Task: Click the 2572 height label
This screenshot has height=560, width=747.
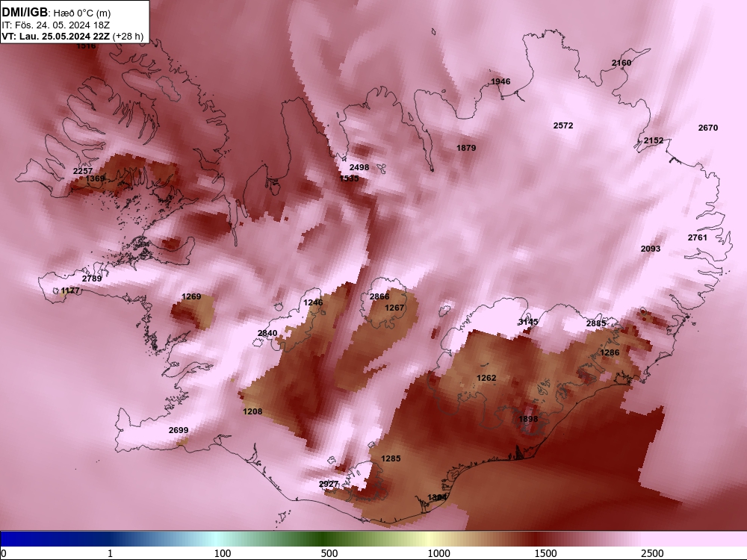Action: pos(563,125)
